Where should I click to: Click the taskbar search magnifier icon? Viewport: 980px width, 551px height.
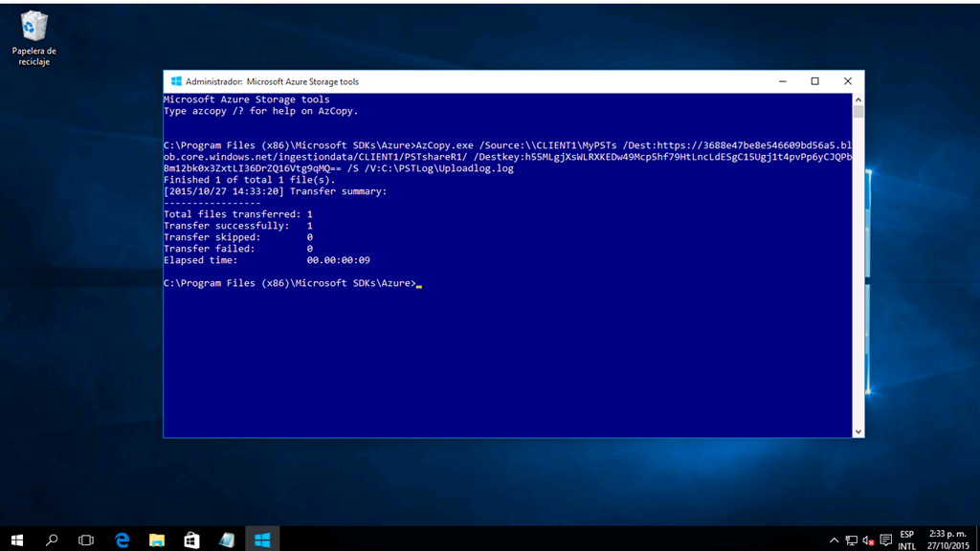52,540
